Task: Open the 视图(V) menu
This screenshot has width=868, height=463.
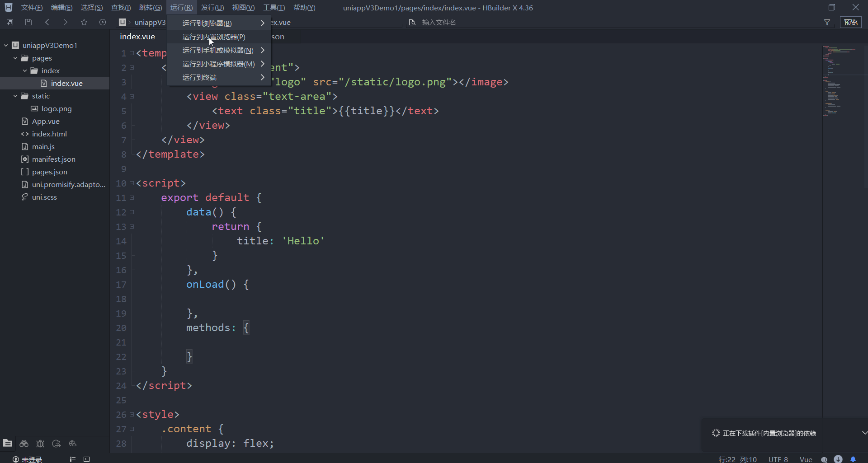Action: 243,8
